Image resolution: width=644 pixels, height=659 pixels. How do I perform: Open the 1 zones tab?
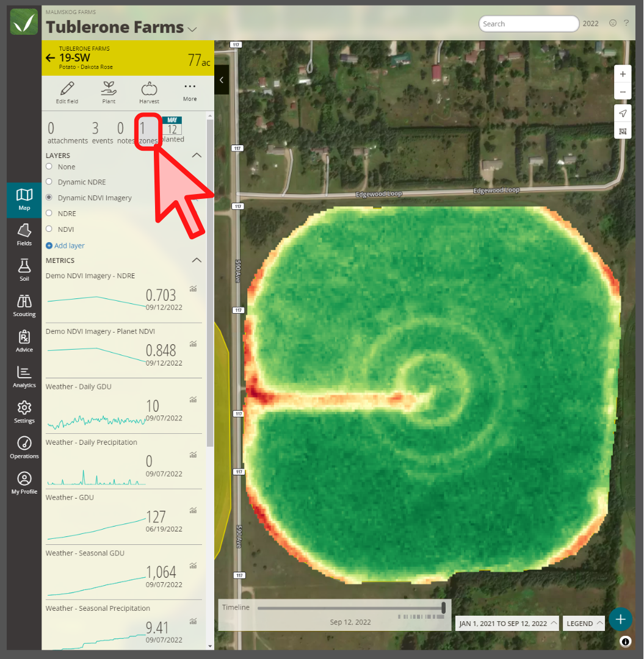coord(148,132)
